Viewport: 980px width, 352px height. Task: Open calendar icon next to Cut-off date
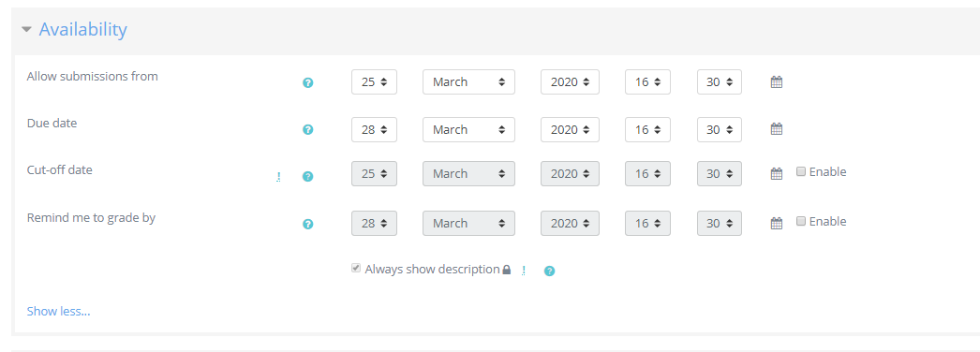coord(777,174)
